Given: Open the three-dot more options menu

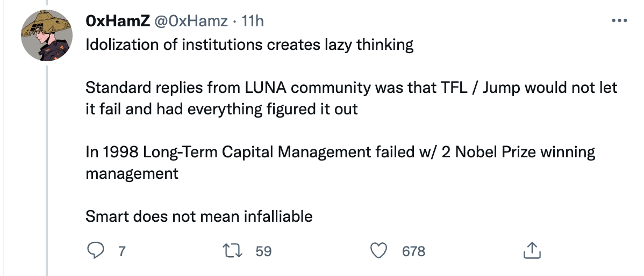Looking at the screenshot, I should 620,21.
